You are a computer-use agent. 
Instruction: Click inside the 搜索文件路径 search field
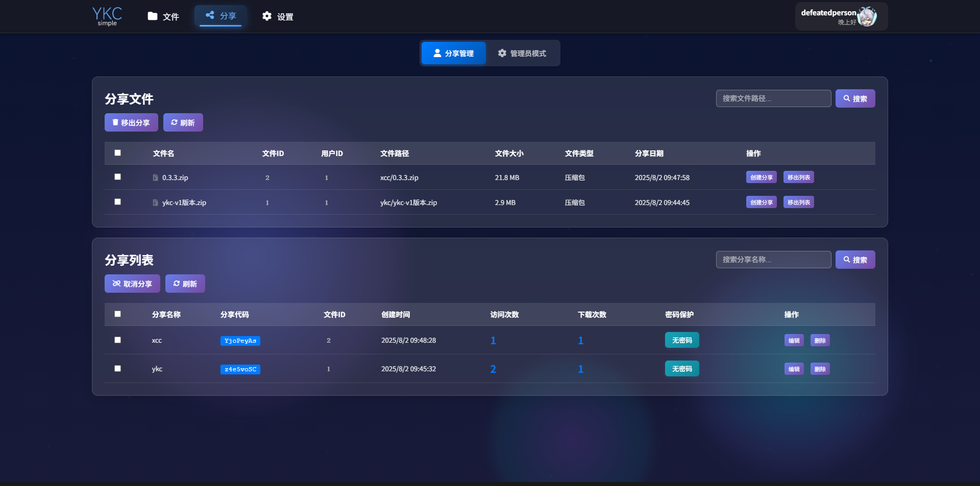click(773, 98)
